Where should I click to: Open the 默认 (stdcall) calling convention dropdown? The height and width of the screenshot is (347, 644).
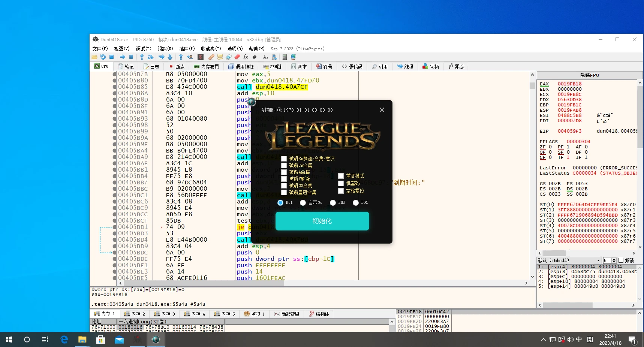[569, 260]
